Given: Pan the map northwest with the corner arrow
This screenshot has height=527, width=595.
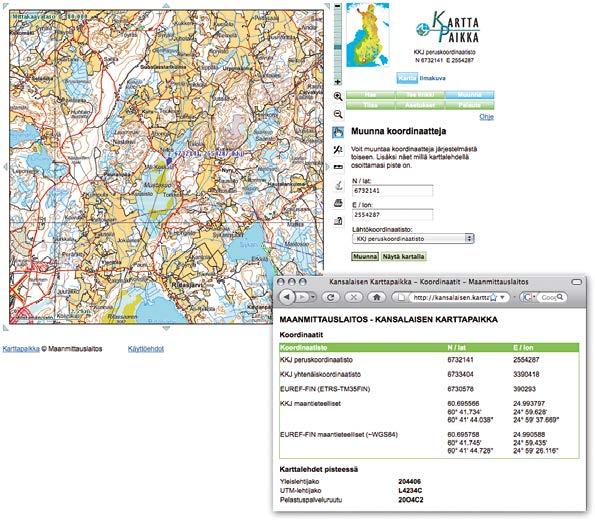Looking at the screenshot, I should pos(6,6).
